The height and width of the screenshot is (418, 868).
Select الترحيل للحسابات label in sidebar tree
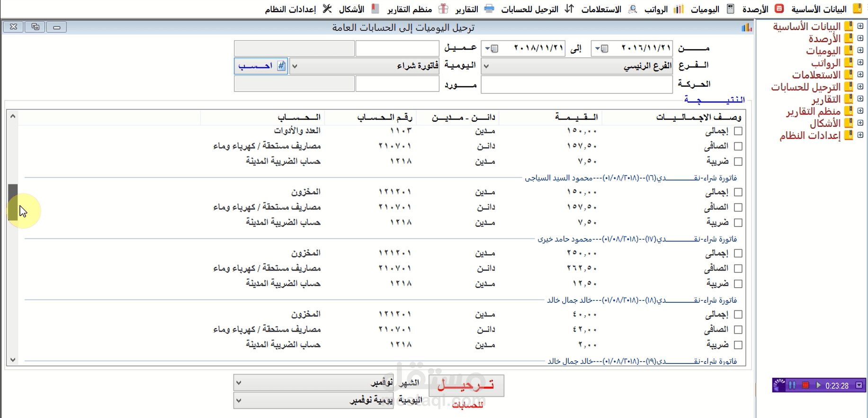[805, 87]
